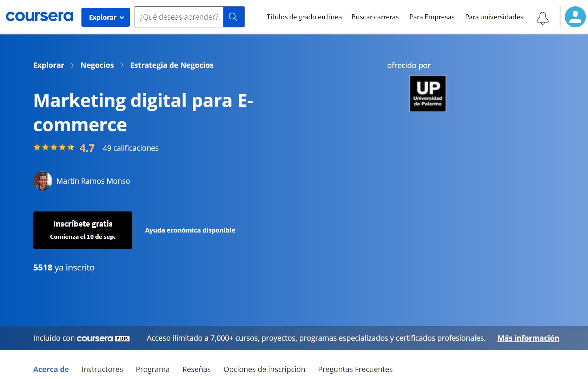
Task: Click ofrecido por label
Action: pyautogui.click(x=409, y=65)
